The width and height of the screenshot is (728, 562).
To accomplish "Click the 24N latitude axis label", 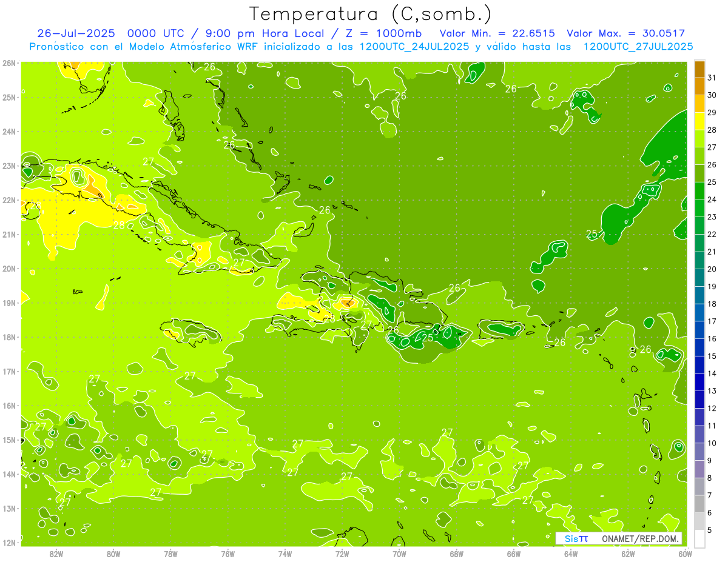I will (x=9, y=132).
